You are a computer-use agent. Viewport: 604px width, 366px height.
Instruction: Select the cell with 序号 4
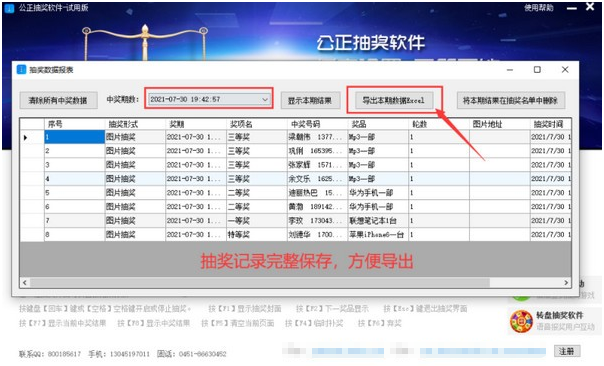click(74, 178)
